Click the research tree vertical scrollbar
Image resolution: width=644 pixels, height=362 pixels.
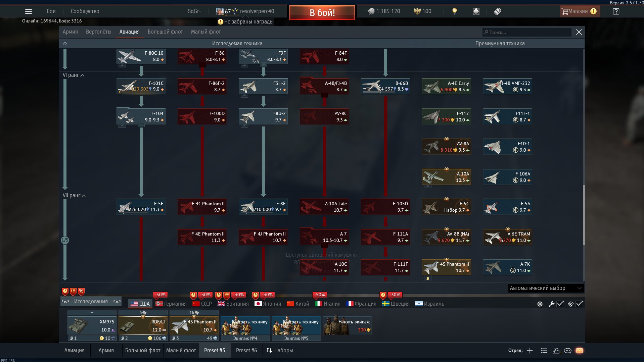tap(584, 215)
